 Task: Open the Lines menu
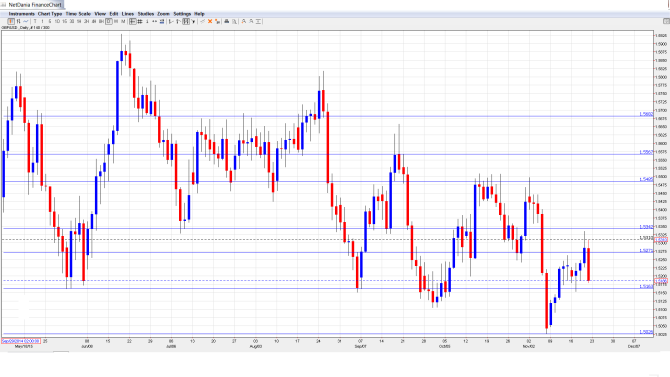[x=128, y=14]
